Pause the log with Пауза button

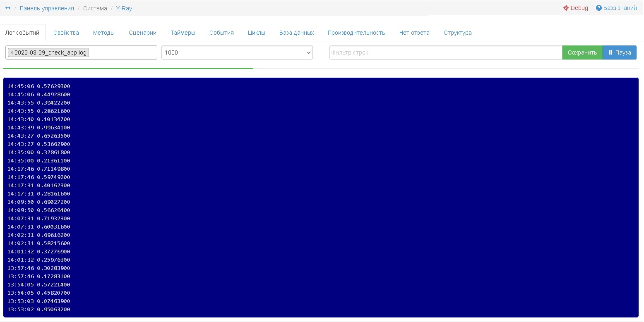(x=620, y=52)
